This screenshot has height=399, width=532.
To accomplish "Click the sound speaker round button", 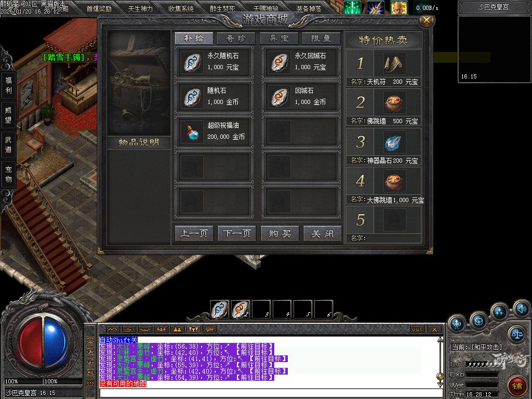I will click(x=521, y=309).
